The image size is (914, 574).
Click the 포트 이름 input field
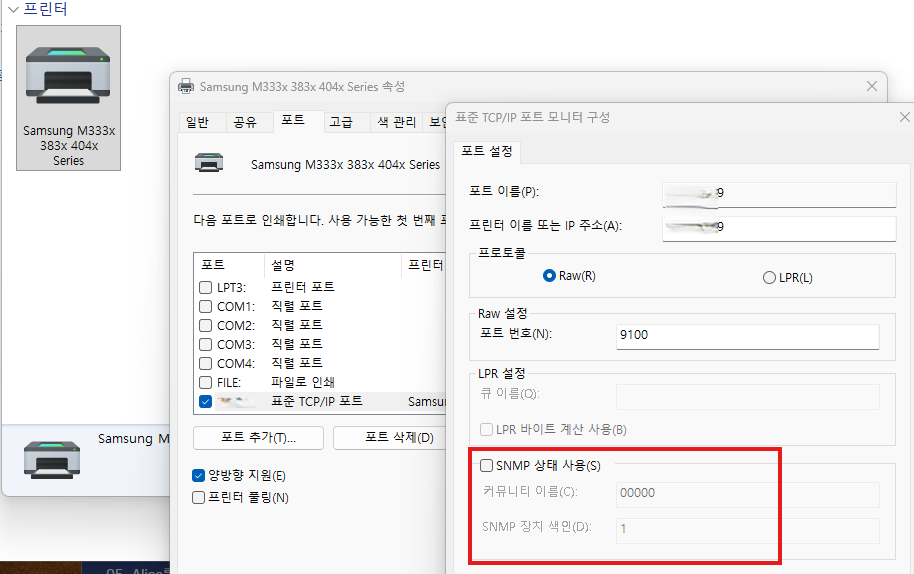click(x=779, y=194)
